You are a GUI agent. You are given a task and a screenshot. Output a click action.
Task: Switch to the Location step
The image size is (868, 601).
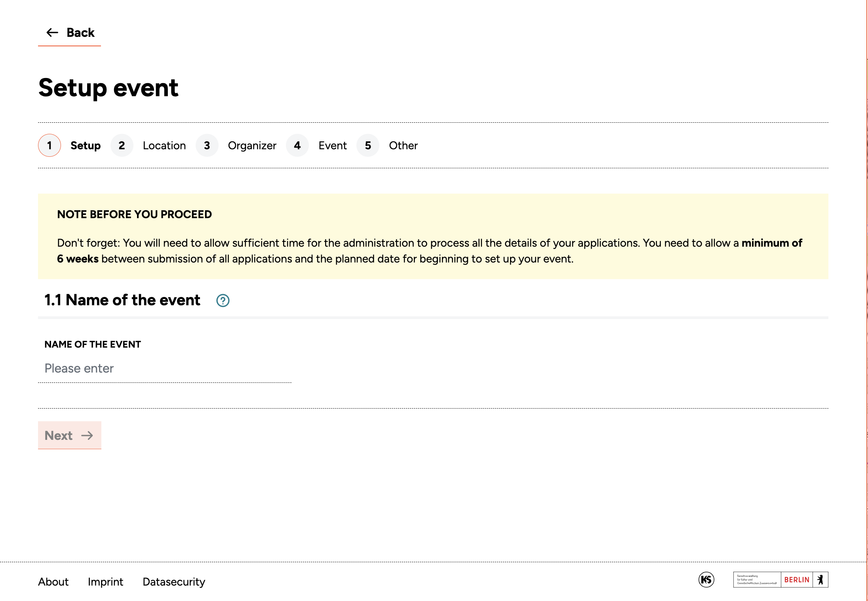[x=164, y=146]
